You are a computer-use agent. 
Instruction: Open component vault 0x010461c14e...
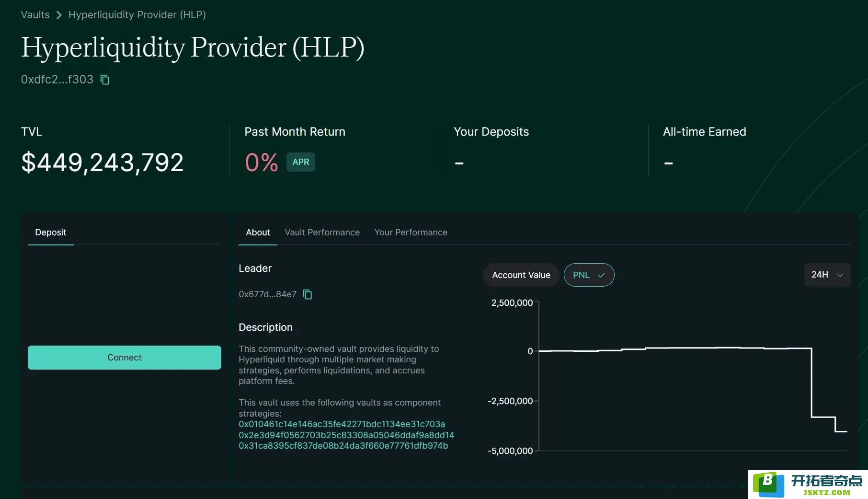point(342,424)
